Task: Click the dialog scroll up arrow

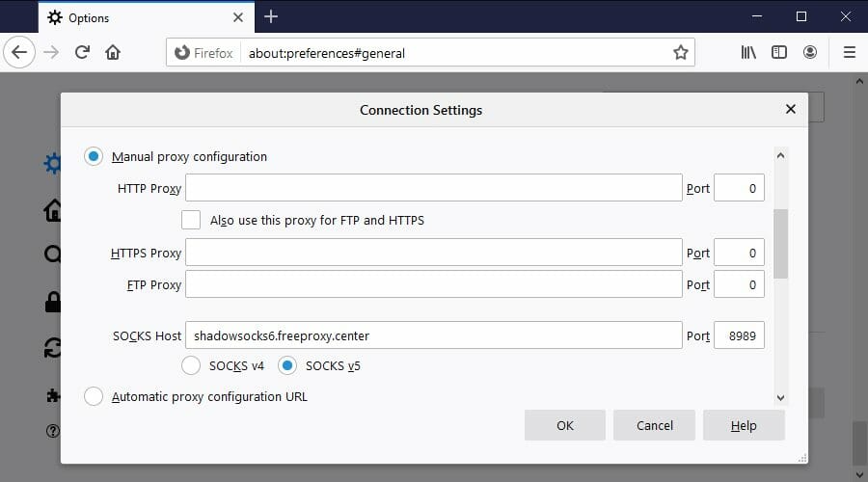Action: pyautogui.click(x=780, y=155)
